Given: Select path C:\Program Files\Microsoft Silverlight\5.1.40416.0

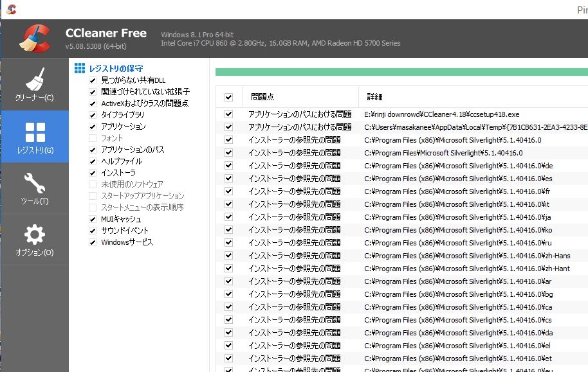Looking at the screenshot, I should click(443, 153).
